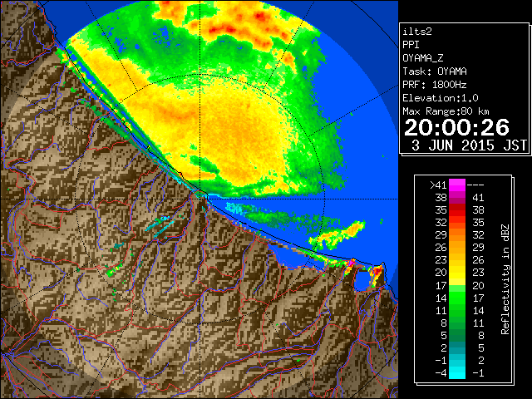Click the "ilts2" label in the info box
Viewport: 532px width, 399px height.
(417, 32)
